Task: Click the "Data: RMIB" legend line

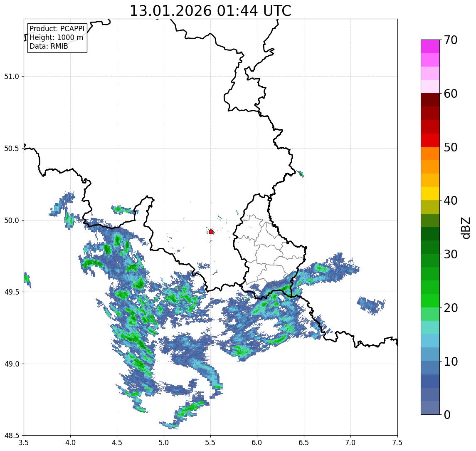Action: (49, 46)
